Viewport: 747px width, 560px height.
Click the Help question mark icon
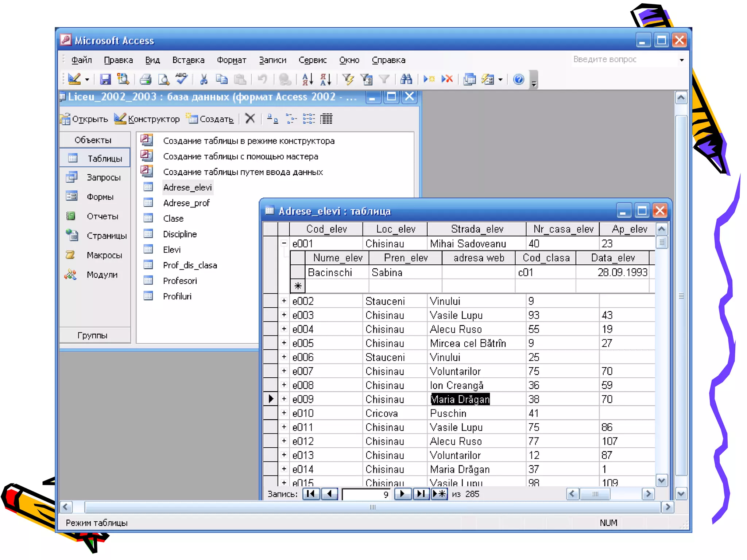pos(518,79)
